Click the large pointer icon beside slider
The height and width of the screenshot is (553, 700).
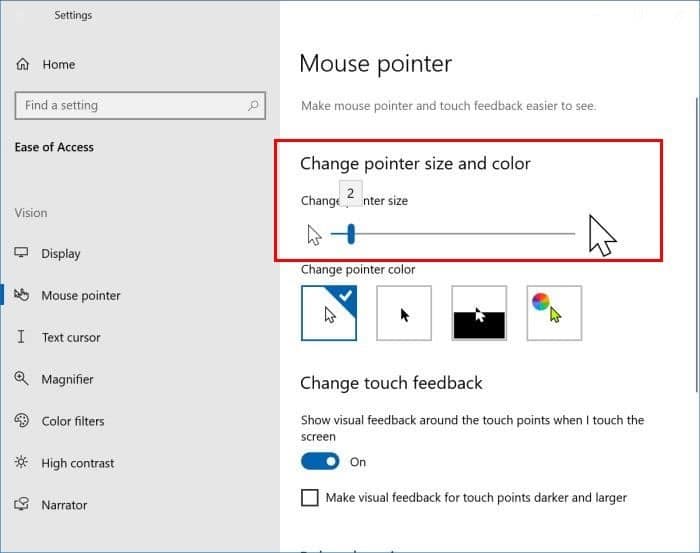pos(602,235)
